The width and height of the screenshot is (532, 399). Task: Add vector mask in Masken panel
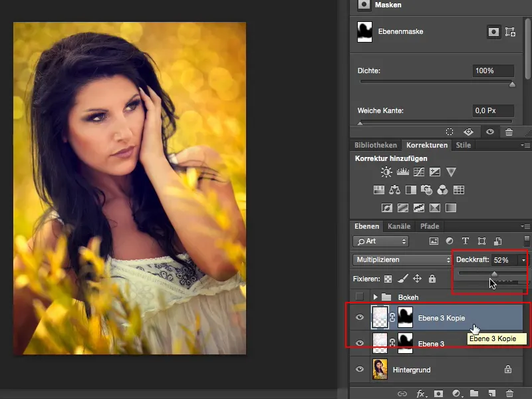[510, 31]
